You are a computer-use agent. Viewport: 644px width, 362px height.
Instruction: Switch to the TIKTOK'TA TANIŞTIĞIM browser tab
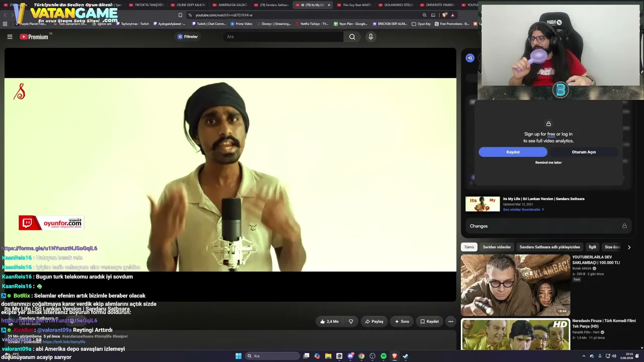(146, 5)
